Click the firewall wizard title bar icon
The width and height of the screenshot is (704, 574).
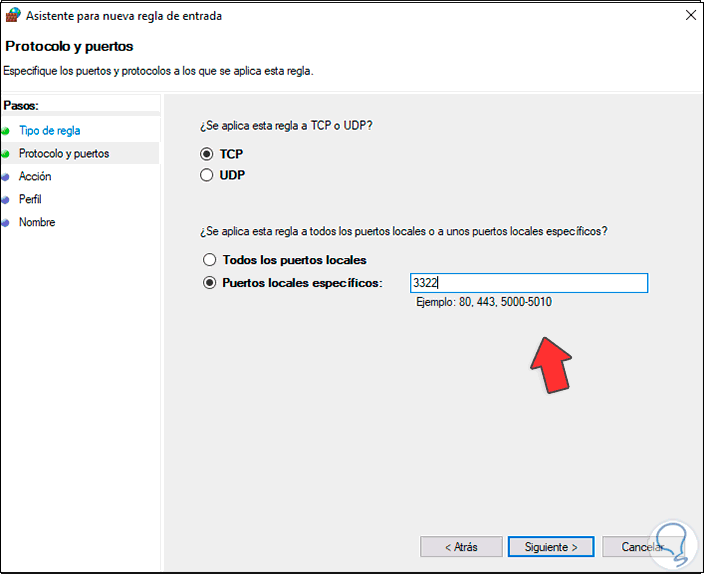coord(12,16)
